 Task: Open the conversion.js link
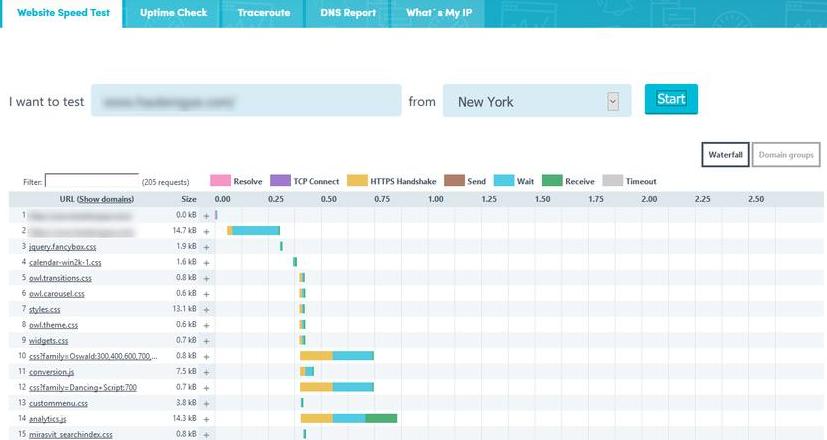pyautogui.click(x=52, y=372)
